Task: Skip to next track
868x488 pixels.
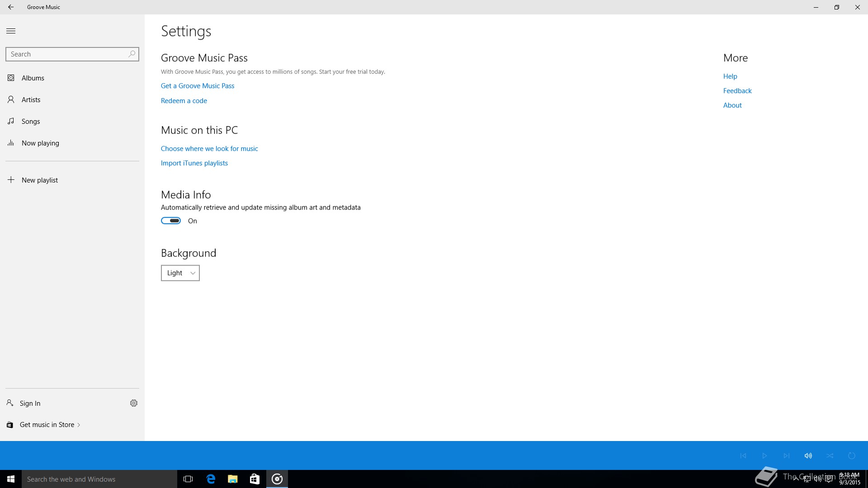Action: click(787, 455)
